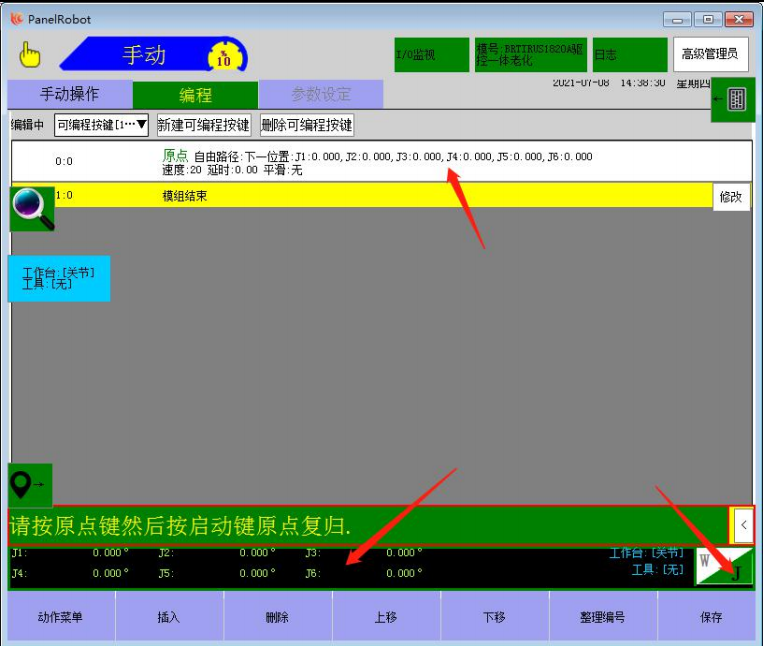Toggle the W/J coordinate switch icon
The height and width of the screenshot is (646, 764).
724,565
